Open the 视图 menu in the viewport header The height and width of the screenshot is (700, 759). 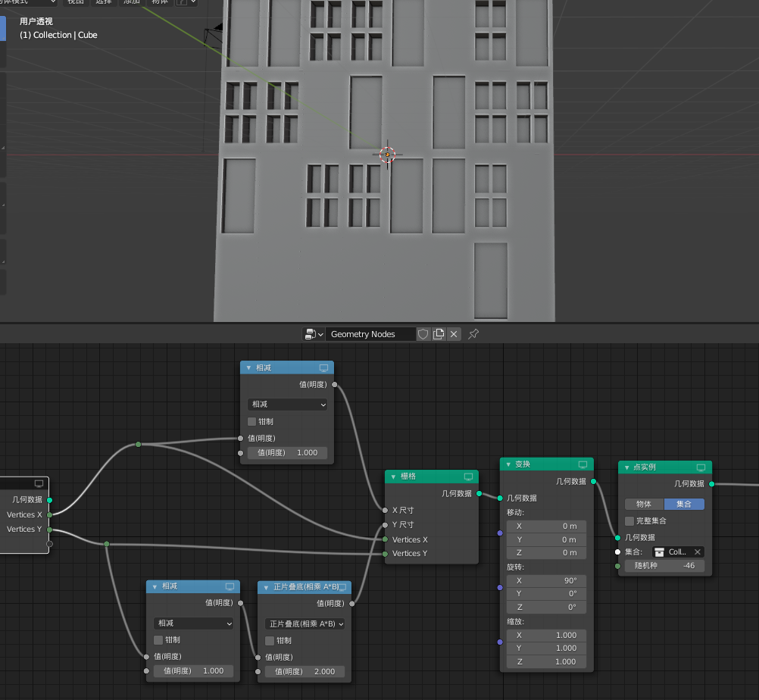tap(76, 3)
